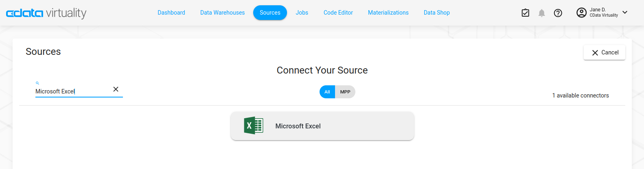Select the Sources nav tab
Image resolution: width=644 pixels, height=169 pixels.
pos(270,13)
